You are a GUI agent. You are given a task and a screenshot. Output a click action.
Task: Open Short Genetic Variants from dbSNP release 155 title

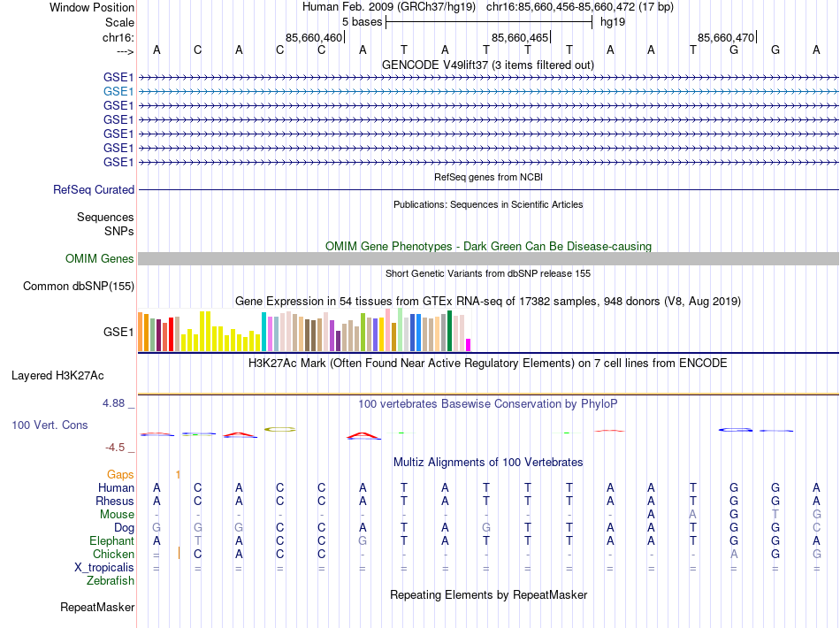pos(488,273)
